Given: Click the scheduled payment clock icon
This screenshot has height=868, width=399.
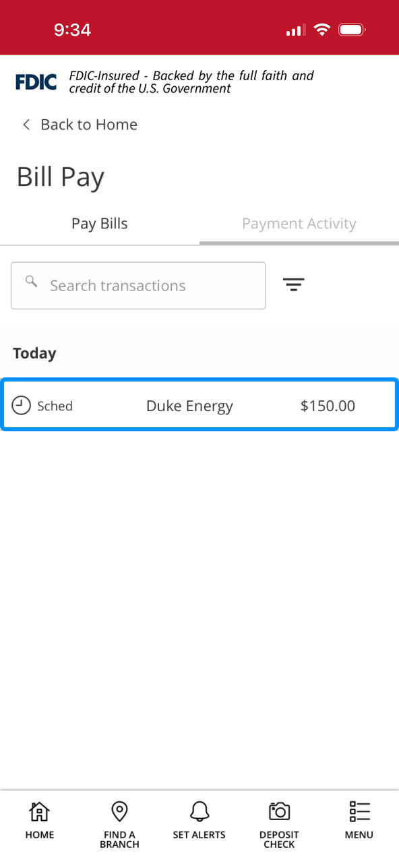Looking at the screenshot, I should pyautogui.click(x=20, y=405).
